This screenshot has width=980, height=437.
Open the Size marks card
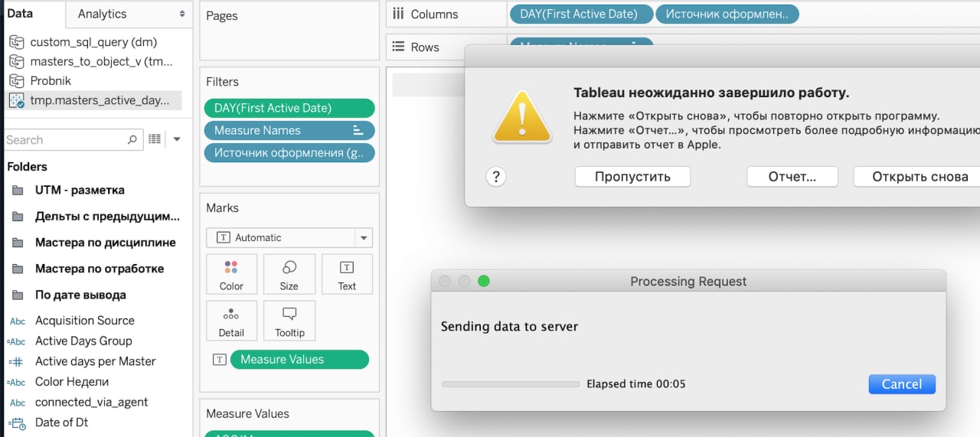[289, 275]
